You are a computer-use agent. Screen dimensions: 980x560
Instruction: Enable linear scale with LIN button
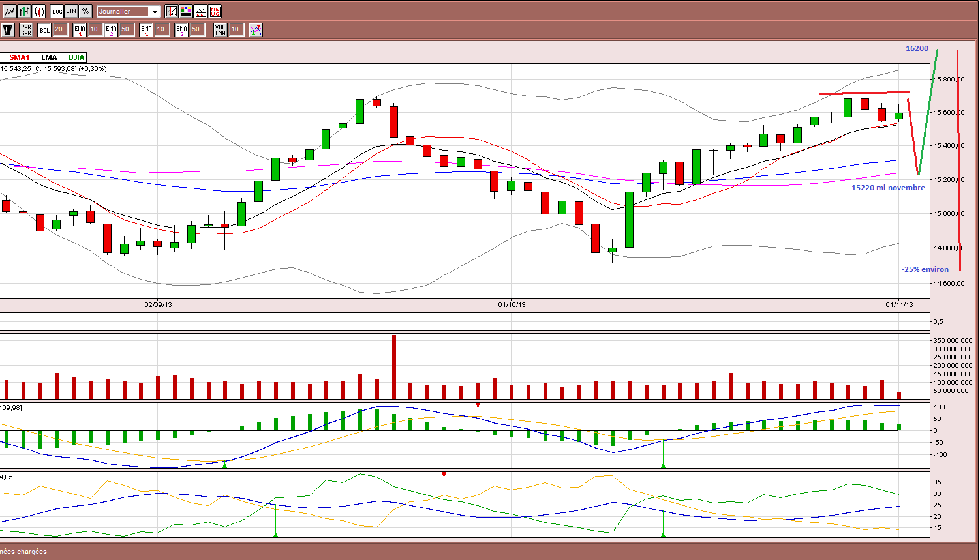click(x=71, y=11)
